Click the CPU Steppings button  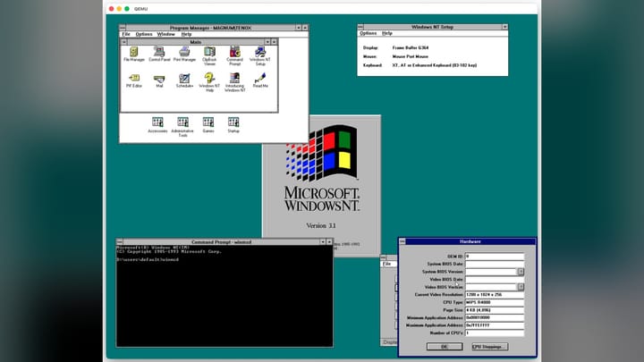[x=489, y=347]
